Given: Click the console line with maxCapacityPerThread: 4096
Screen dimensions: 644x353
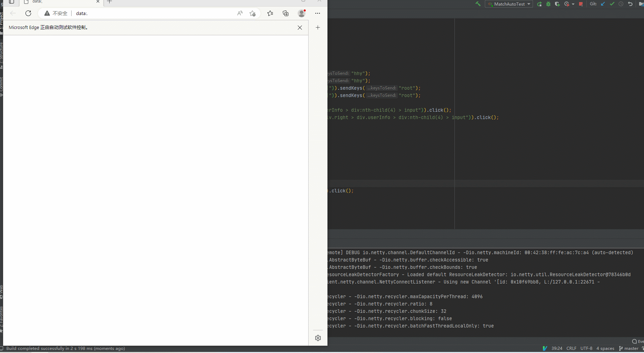Looking at the screenshot, I should point(405,296).
